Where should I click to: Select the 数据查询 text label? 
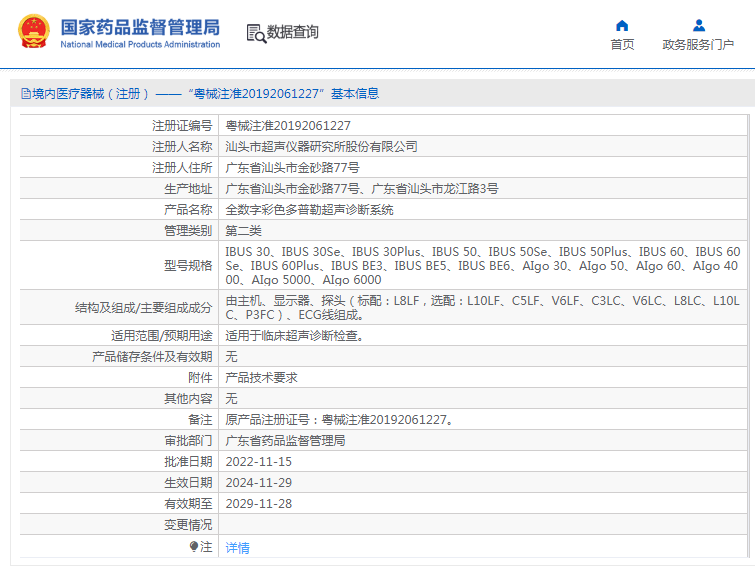293,32
